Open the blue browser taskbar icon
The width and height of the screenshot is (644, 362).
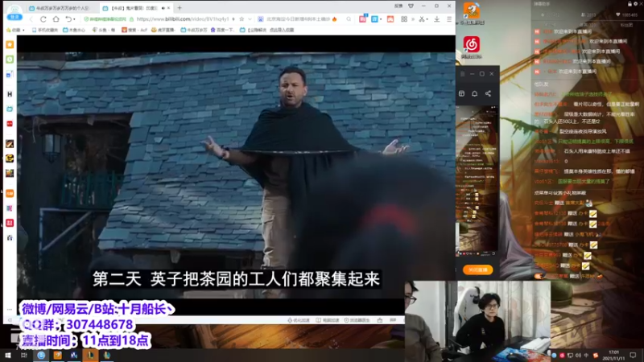point(41,355)
